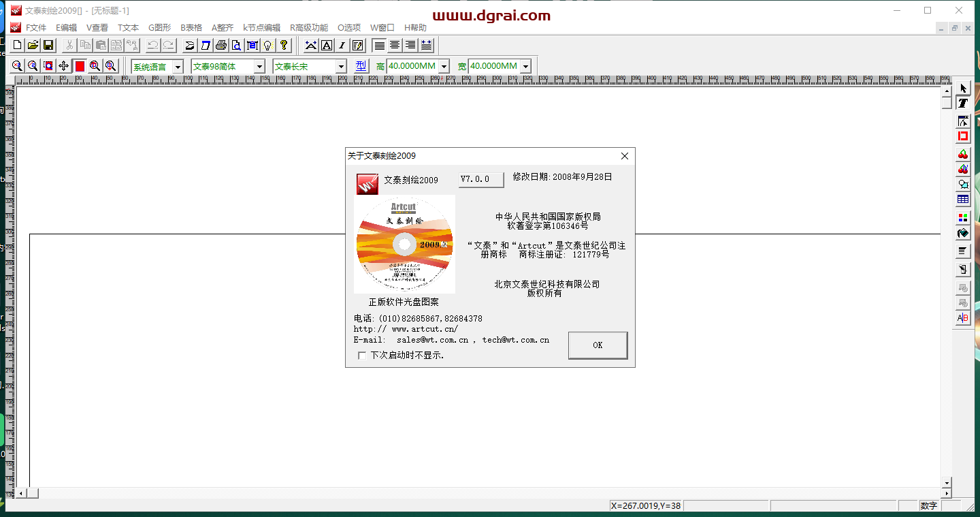Open print preview page-with-magnifier icon
Viewport: 980px width, 517px height.
(x=236, y=45)
